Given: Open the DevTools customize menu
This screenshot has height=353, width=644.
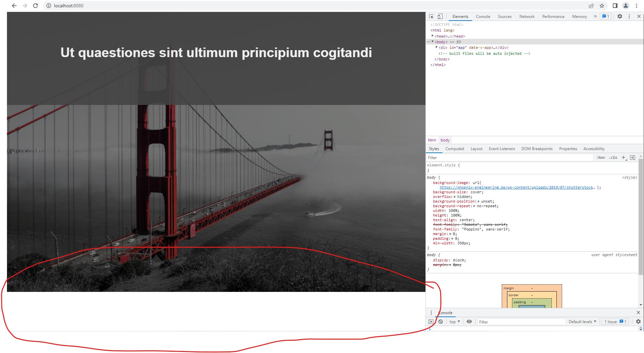Looking at the screenshot, I should 629,16.
